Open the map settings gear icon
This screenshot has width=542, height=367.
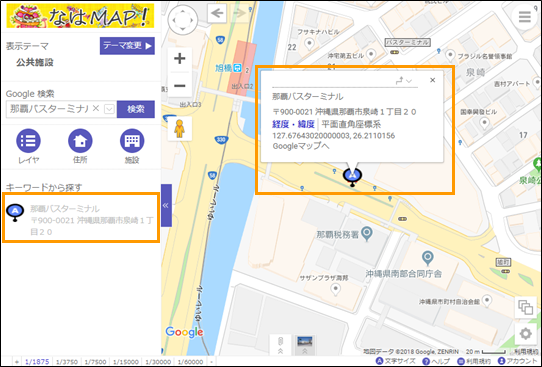coord(525,334)
